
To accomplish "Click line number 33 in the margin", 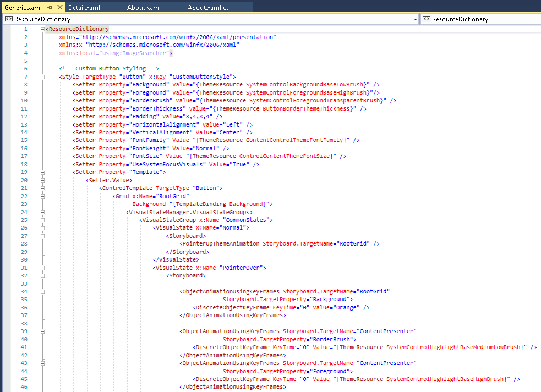I will coord(24,284).
